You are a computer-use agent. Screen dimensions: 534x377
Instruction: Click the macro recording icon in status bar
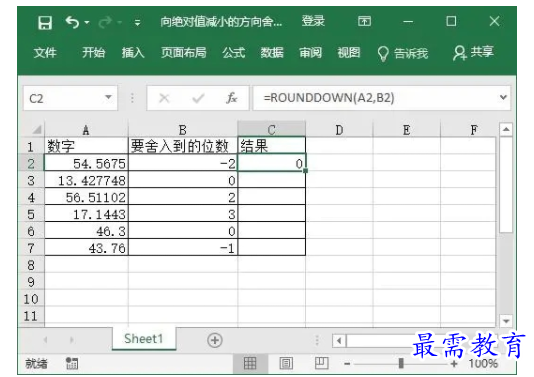coord(72,363)
